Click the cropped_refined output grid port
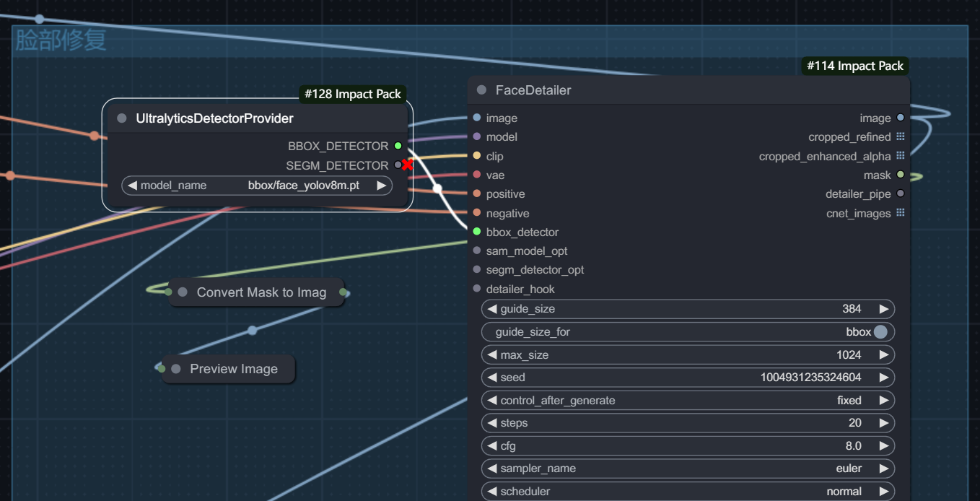The width and height of the screenshot is (980, 501). click(900, 136)
